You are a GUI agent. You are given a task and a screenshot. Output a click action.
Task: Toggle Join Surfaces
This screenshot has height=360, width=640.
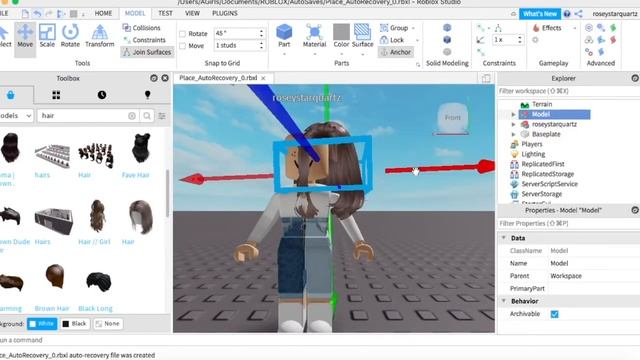pyautogui.click(x=147, y=52)
